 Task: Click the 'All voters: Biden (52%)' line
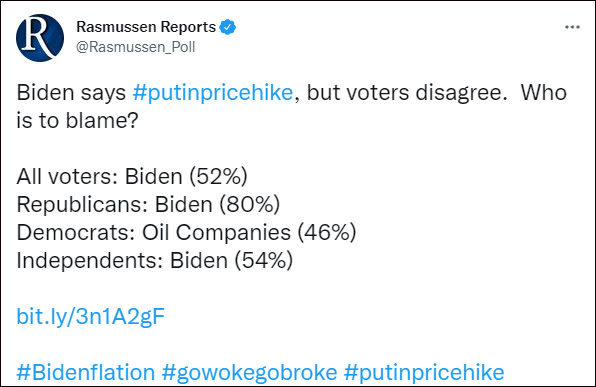tap(132, 176)
